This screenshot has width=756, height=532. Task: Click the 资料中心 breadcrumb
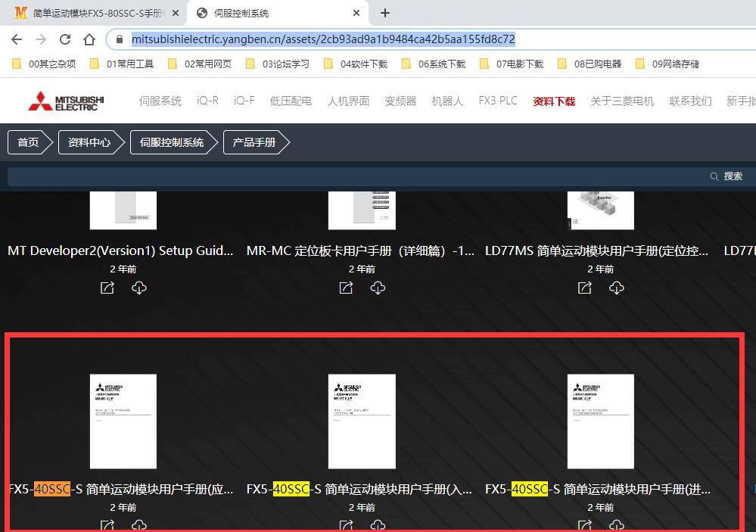point(89,142)
